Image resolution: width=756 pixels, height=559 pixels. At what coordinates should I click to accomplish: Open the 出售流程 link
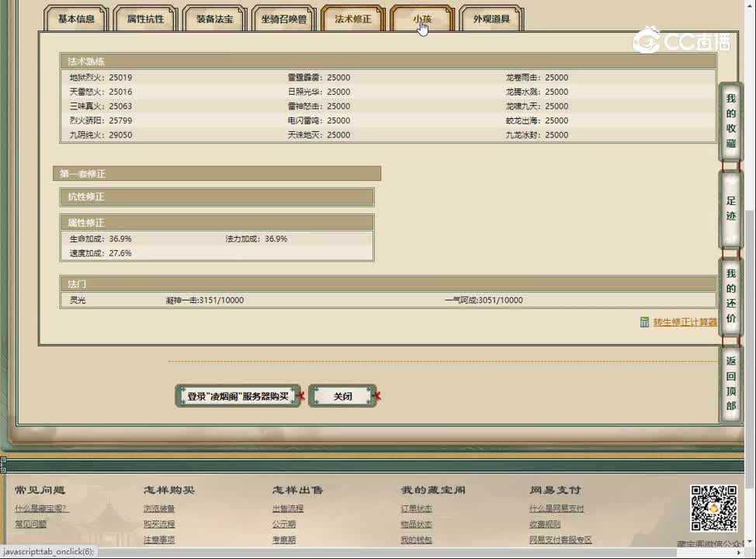point(288,509)
